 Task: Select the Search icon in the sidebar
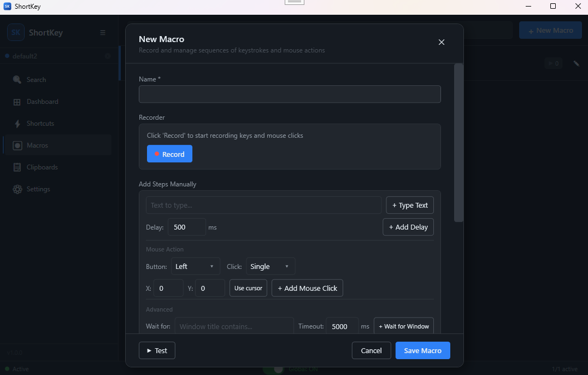[16, 79]
